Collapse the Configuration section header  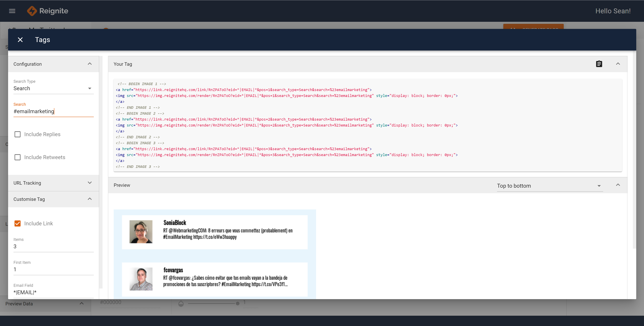coord(53,64)
